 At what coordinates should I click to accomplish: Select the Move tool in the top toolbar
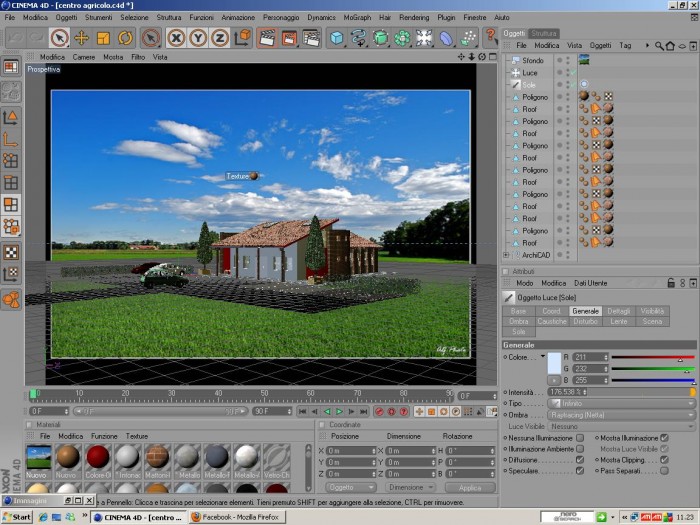[81, 38]
